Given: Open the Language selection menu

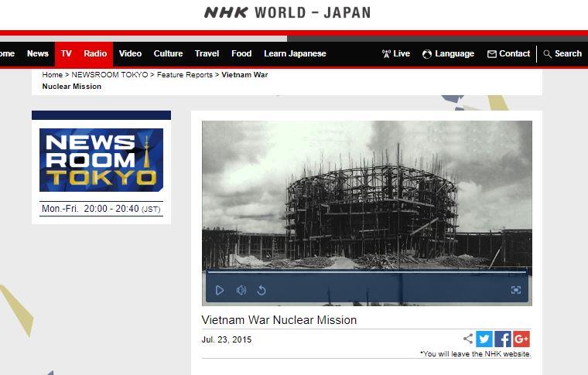Looking at the screenshot, I should click(448, 54).
